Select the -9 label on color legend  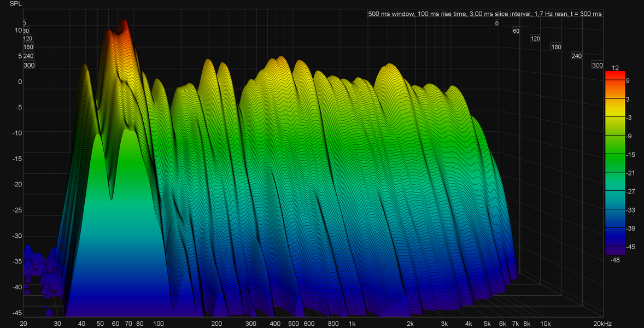pos(629,136)
